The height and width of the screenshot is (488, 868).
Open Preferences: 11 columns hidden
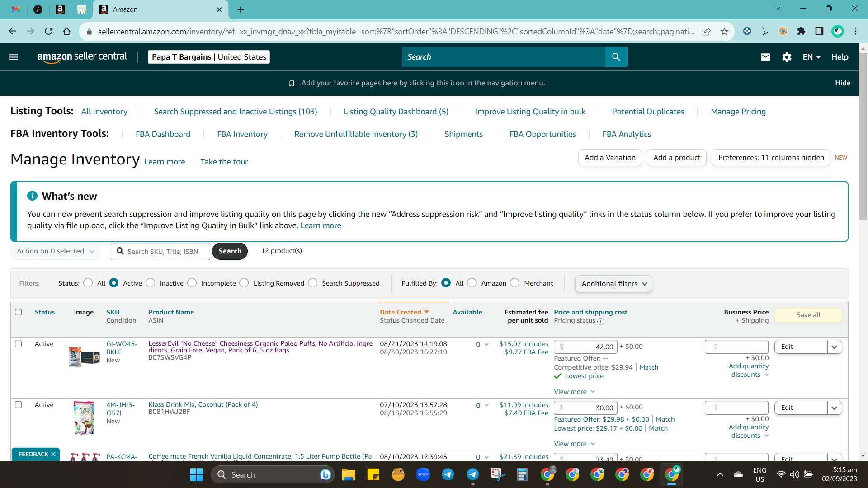(x=771, y=158)
